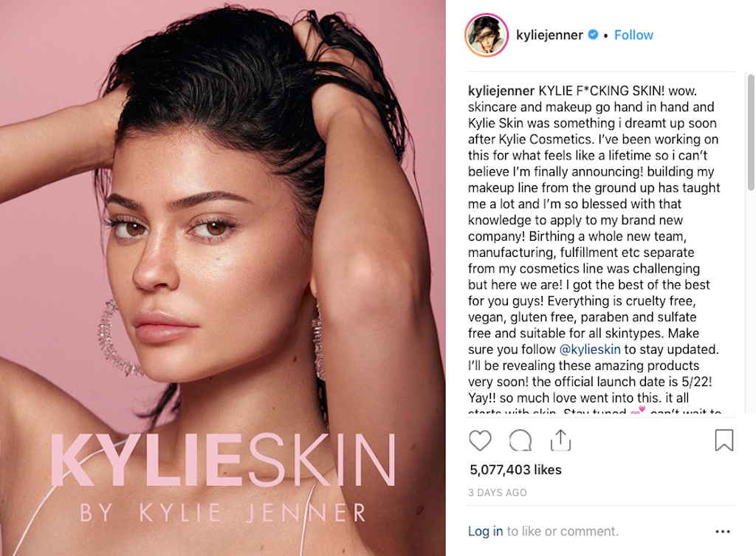The height and width of the screenshot is (556, 756).
Task: Open the 3 DAYS AGO timestamp
Action: pyautogui.click(x=498, y=492)
